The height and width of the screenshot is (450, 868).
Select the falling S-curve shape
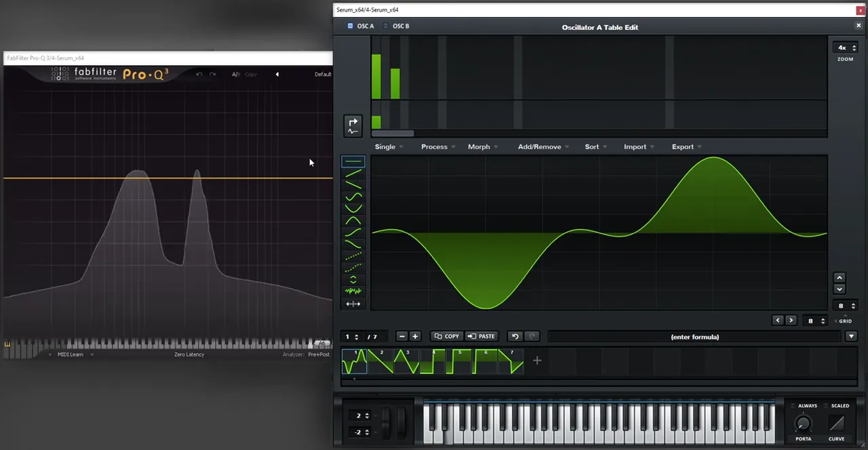click(x=353, y=244)
